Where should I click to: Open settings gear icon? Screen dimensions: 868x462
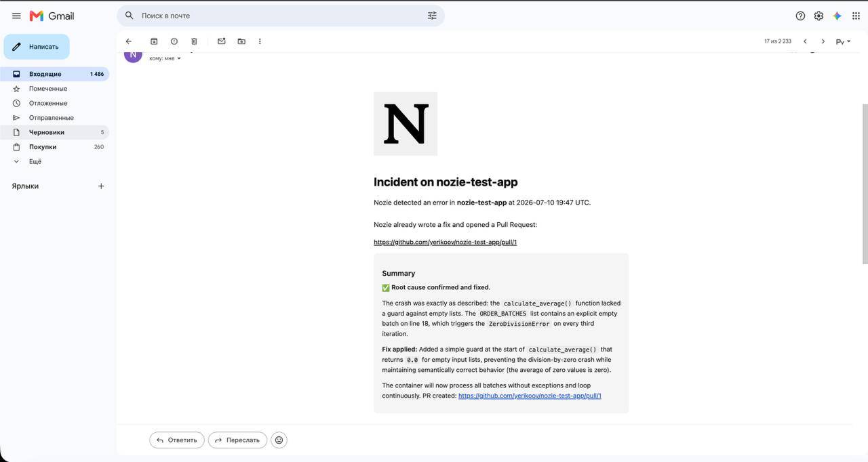(818, 16)
